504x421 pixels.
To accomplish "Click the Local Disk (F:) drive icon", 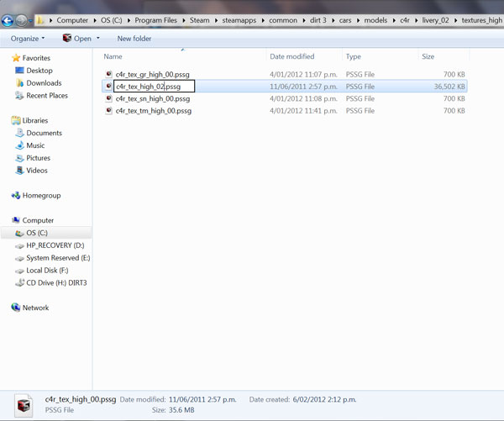I will [19, 271].
